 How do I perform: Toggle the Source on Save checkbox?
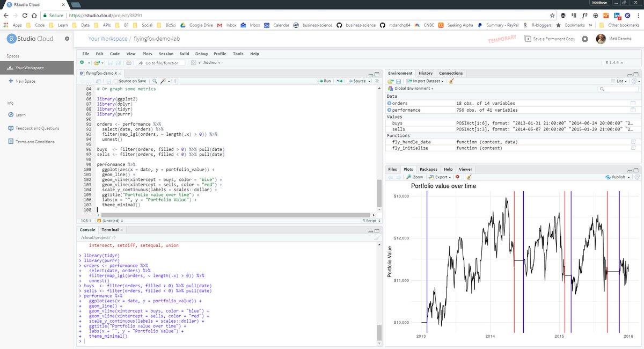(x=116, y=81)
